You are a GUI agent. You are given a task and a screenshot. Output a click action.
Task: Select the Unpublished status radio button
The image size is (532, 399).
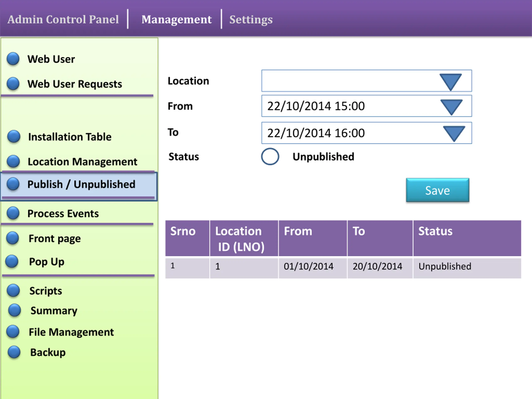270,156
